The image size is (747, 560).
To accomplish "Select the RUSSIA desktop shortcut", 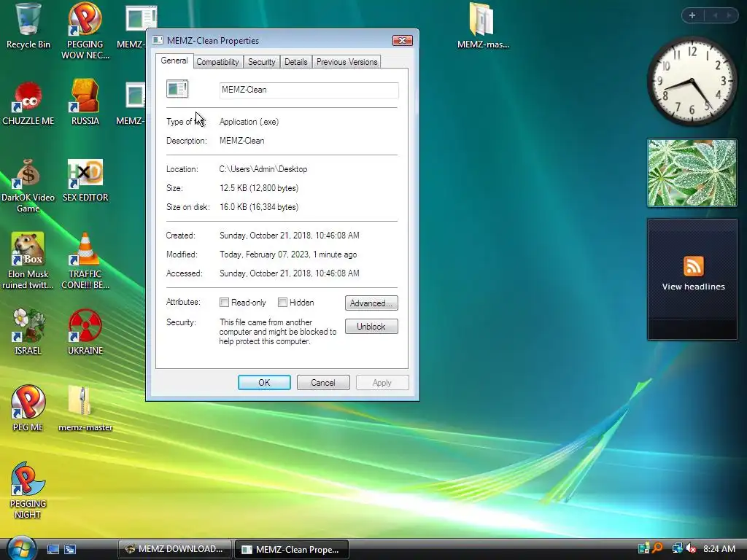I will (85, 103).
